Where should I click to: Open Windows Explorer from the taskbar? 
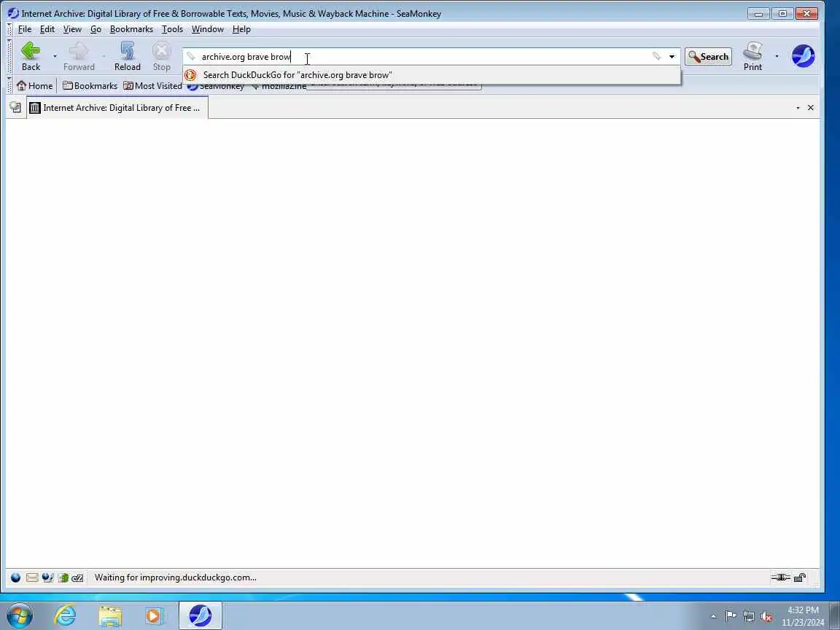tap(110, 615)
